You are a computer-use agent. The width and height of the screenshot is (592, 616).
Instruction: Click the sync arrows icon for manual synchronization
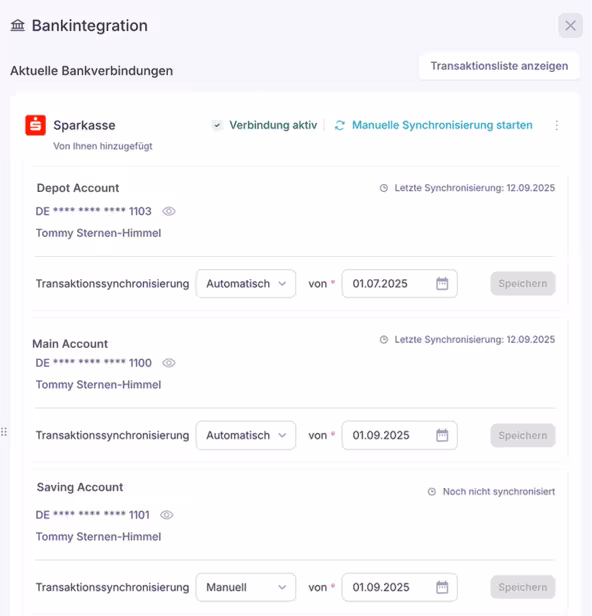[340, 125]
